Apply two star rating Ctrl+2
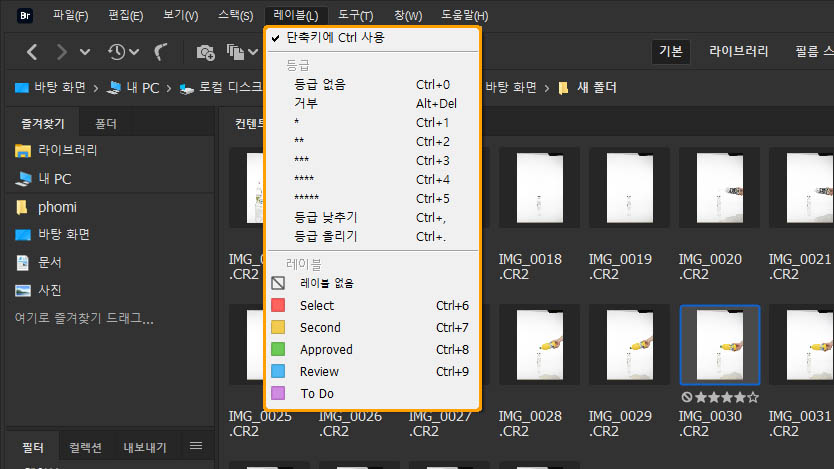The height and width of the screenshot is (469, 834). click(372, 141)
